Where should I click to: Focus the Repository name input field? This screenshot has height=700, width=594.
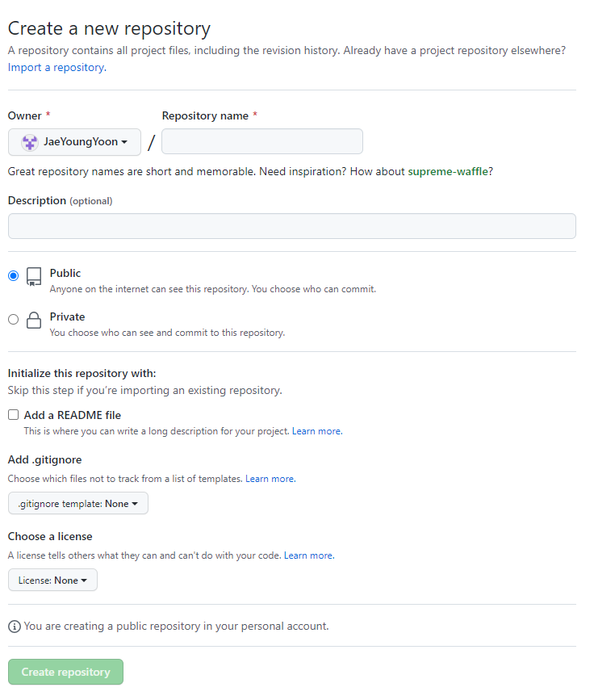coord(262,141)
